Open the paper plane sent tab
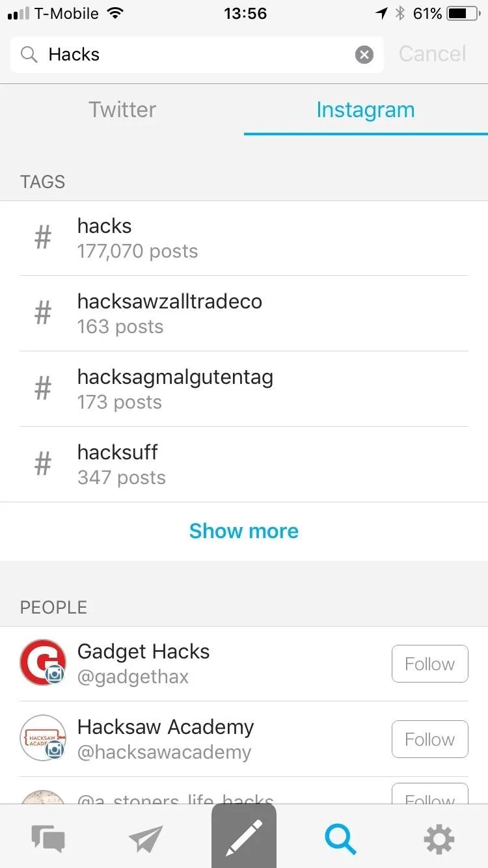Image resolution: width=488 pixels, height=868 pixels. [x=146, y=839]
